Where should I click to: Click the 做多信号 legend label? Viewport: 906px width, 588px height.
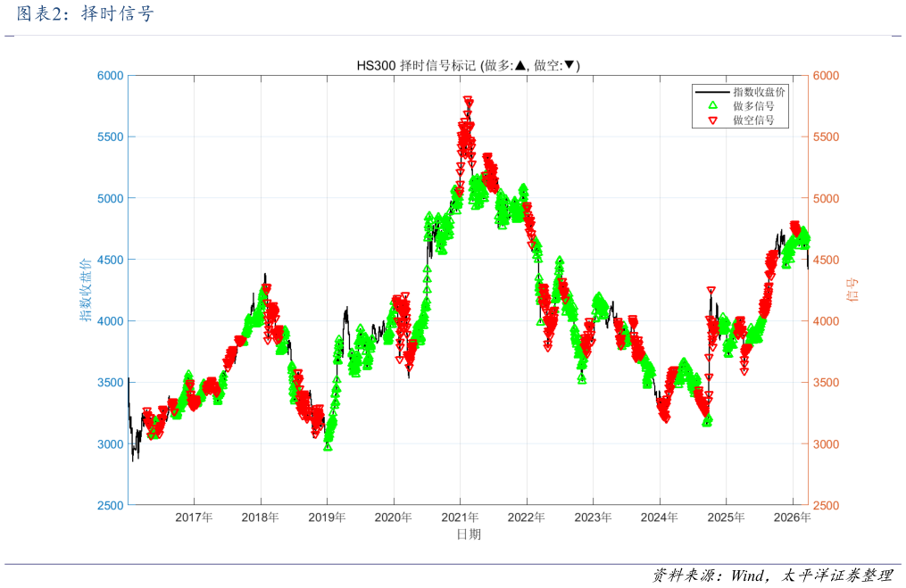coord(753,105)
